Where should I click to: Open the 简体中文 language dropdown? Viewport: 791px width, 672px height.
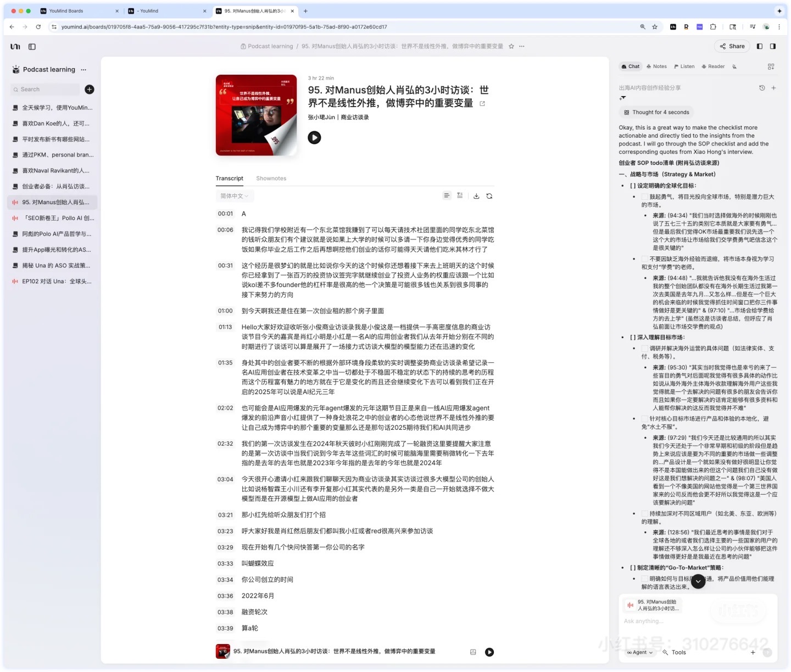click(x=235, y=196)
